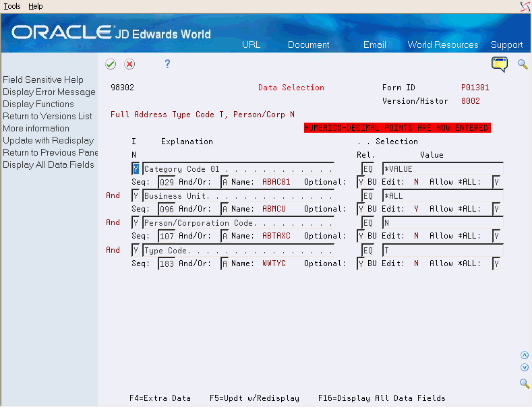The image size is (532, 407).
Task: Click the Seq field with 183
Action: 167,263
